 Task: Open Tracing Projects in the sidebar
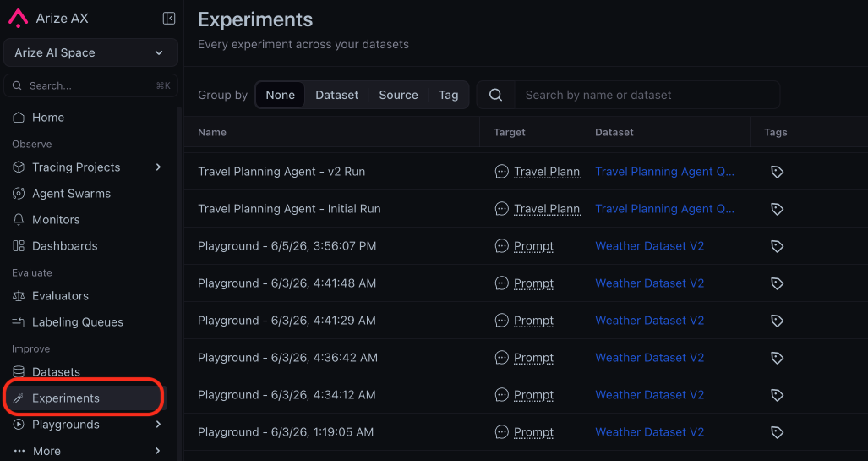[x=76, y=167]
